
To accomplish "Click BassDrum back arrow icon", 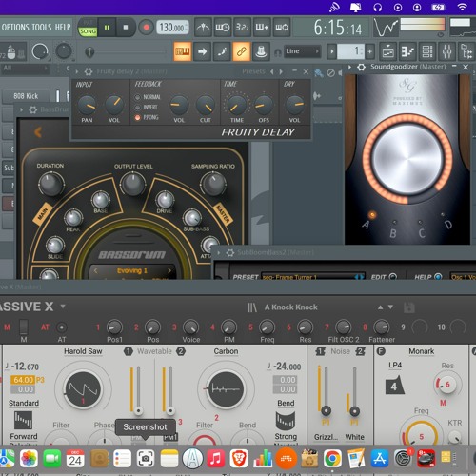I will [38, 132].
